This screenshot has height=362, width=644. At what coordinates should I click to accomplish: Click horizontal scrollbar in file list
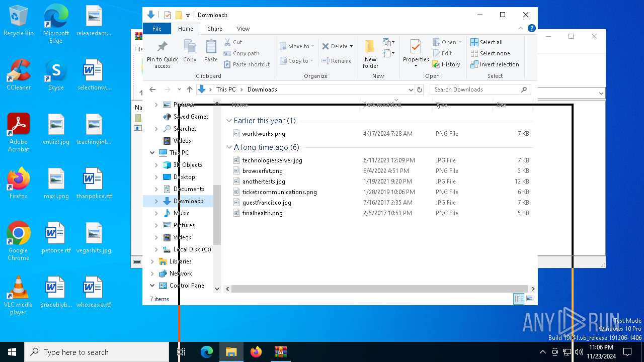pos(380,289)
